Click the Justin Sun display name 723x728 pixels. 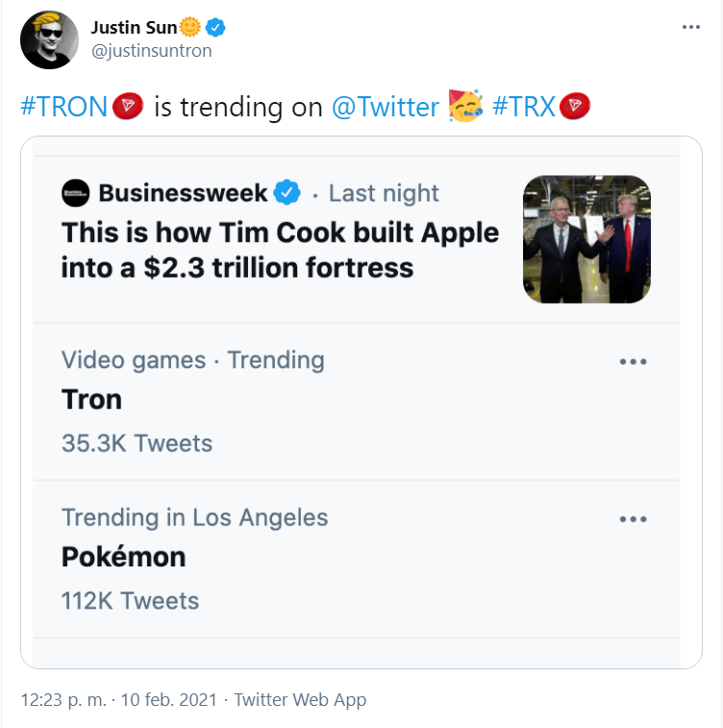134,27
